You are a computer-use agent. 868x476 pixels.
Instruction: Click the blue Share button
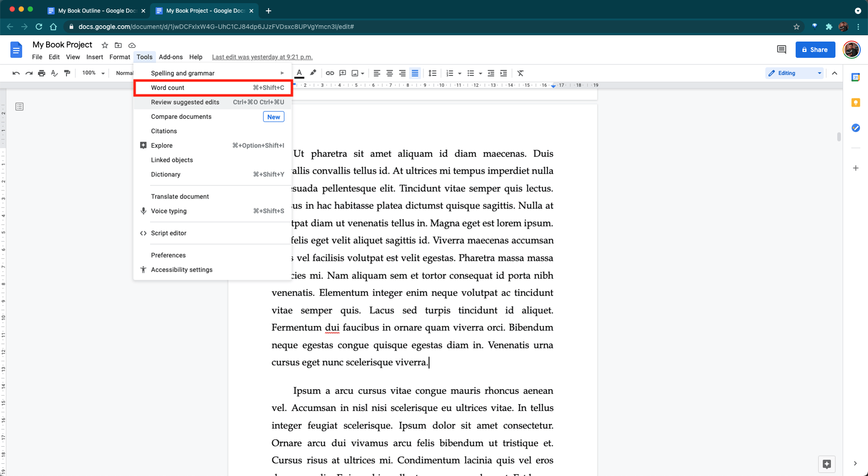pos(815,50)
